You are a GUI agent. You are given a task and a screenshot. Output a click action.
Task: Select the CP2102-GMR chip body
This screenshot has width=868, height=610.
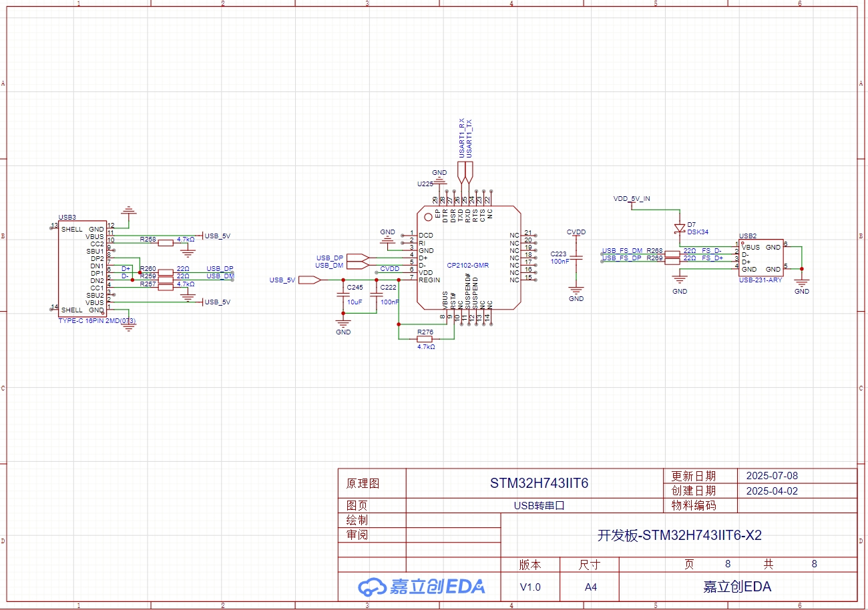[x=468, y=258]
